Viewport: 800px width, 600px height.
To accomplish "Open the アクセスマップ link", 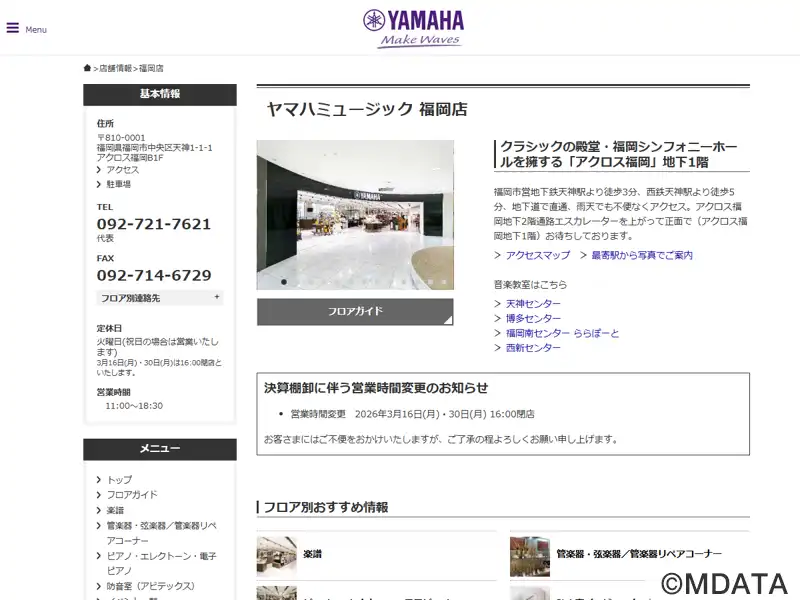I will [538, 256].
